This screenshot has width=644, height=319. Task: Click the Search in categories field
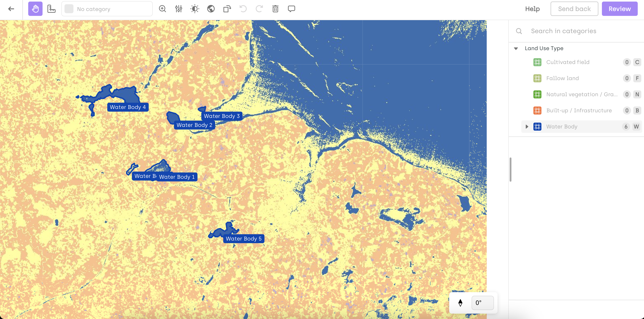pyautogui.click(x=575, y=31)
